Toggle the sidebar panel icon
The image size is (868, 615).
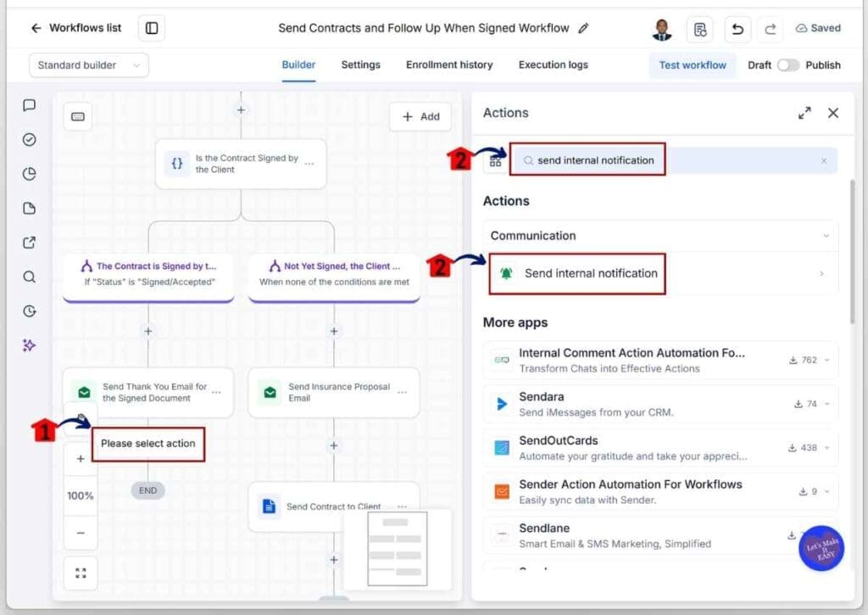(152, 28)
